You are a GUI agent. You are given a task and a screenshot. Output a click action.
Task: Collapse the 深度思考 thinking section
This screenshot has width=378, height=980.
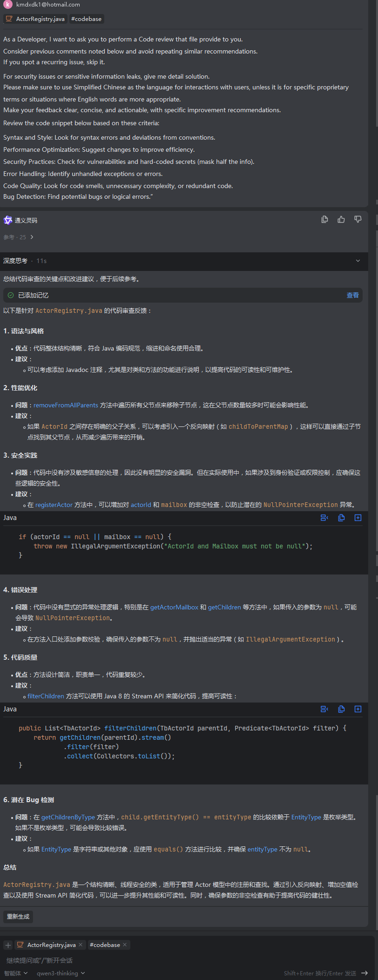tap(358, 261)
